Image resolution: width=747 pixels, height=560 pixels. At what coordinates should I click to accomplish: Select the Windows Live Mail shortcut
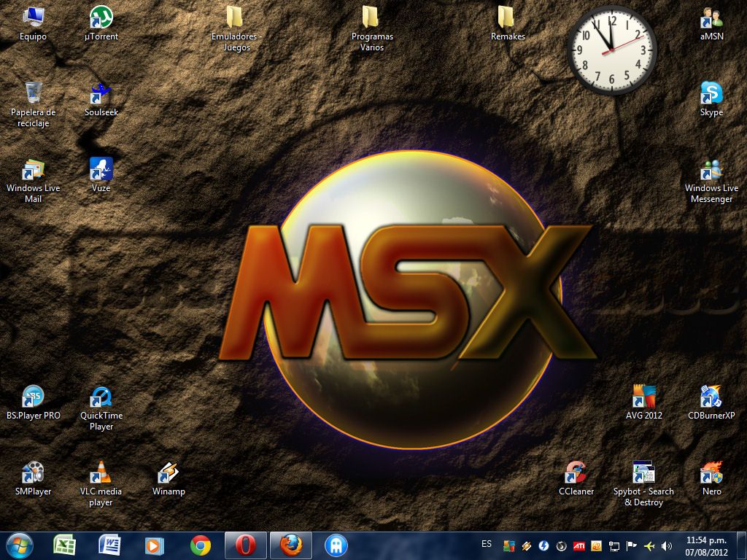33,181
